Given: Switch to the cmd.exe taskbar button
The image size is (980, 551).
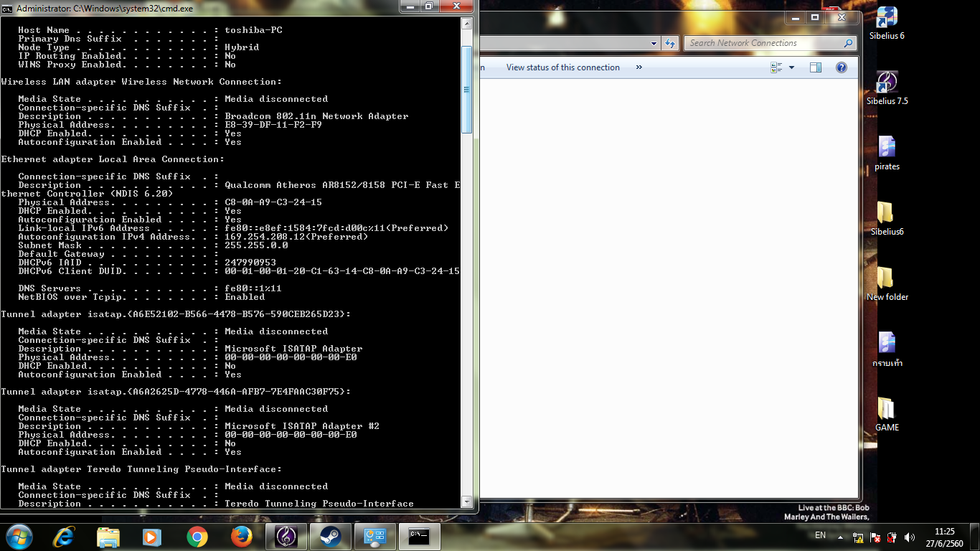Looking at the screenshot, I should coord(420,537).
